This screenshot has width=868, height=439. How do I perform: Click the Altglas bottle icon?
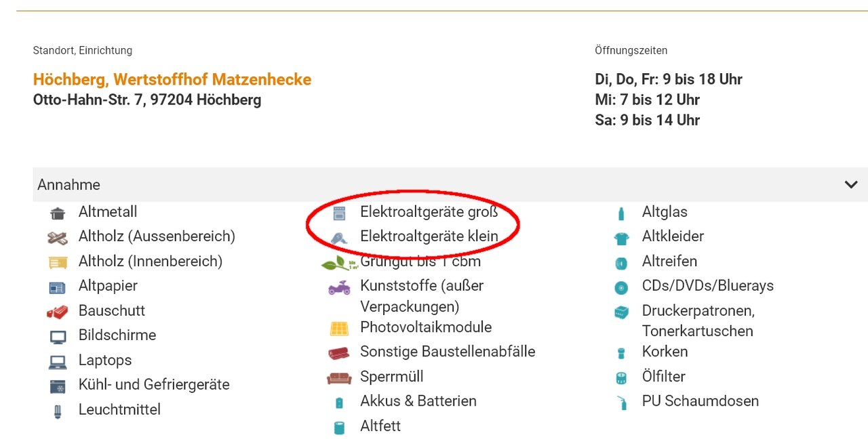point(621,213)
